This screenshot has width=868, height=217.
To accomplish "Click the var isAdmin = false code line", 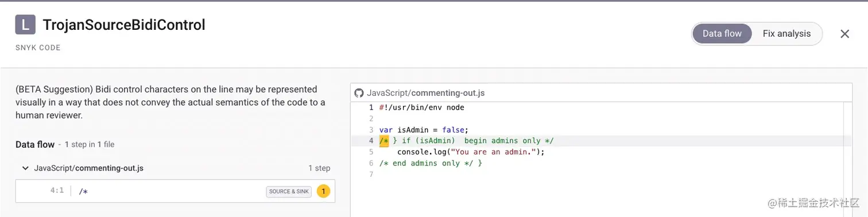I will click(x=424, y=130).
